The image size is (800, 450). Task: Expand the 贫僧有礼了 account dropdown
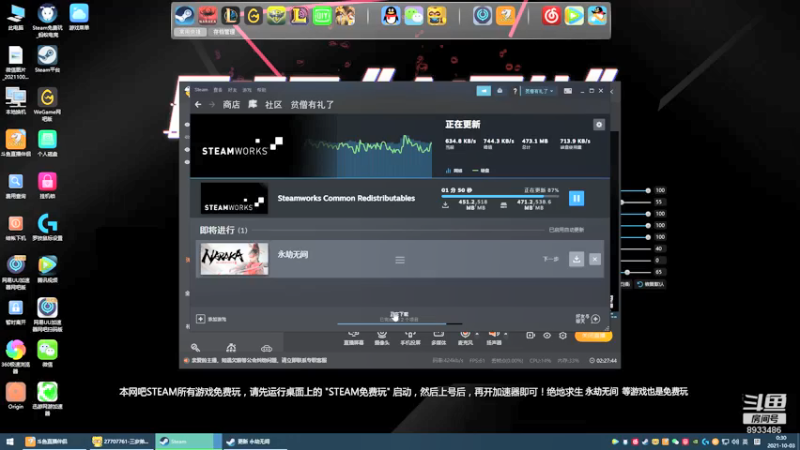coord(539,91)
